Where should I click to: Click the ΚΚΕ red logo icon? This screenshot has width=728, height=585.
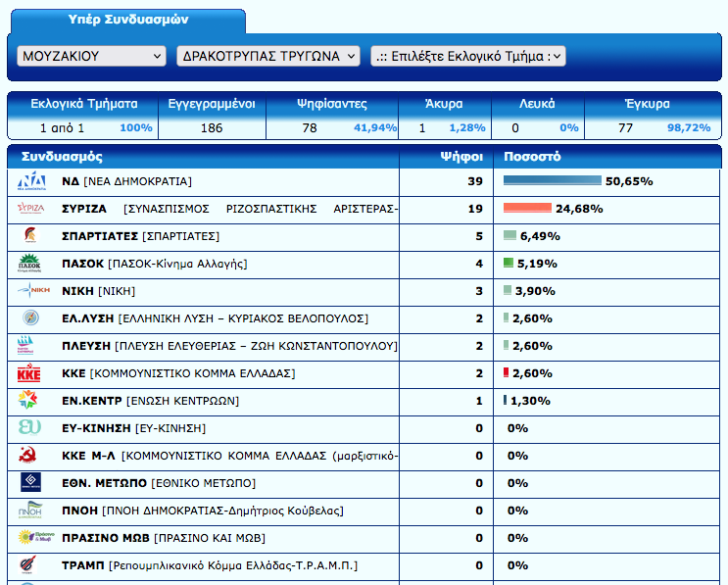click(31, 373)
